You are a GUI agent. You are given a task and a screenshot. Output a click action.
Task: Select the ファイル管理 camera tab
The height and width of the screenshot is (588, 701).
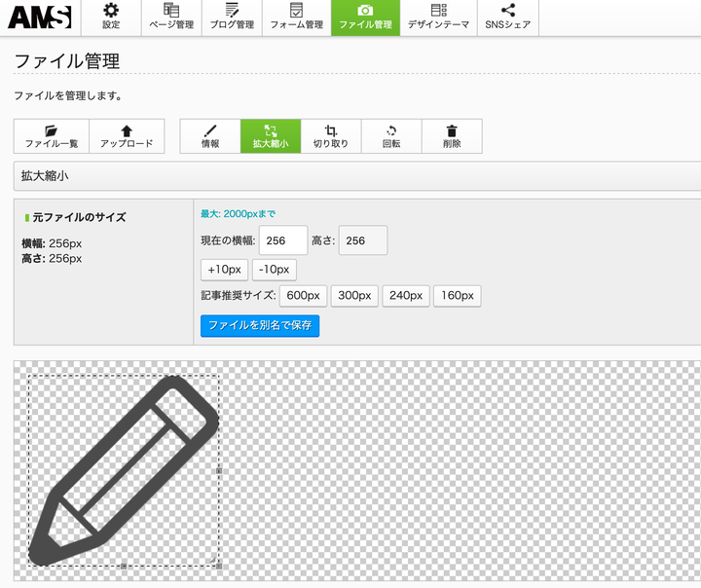tap(365, 18)
